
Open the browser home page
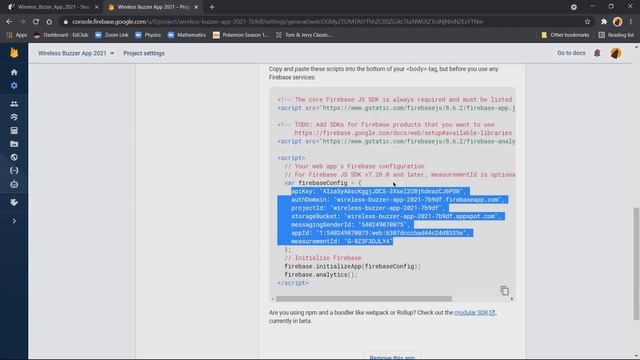point(49,22)
